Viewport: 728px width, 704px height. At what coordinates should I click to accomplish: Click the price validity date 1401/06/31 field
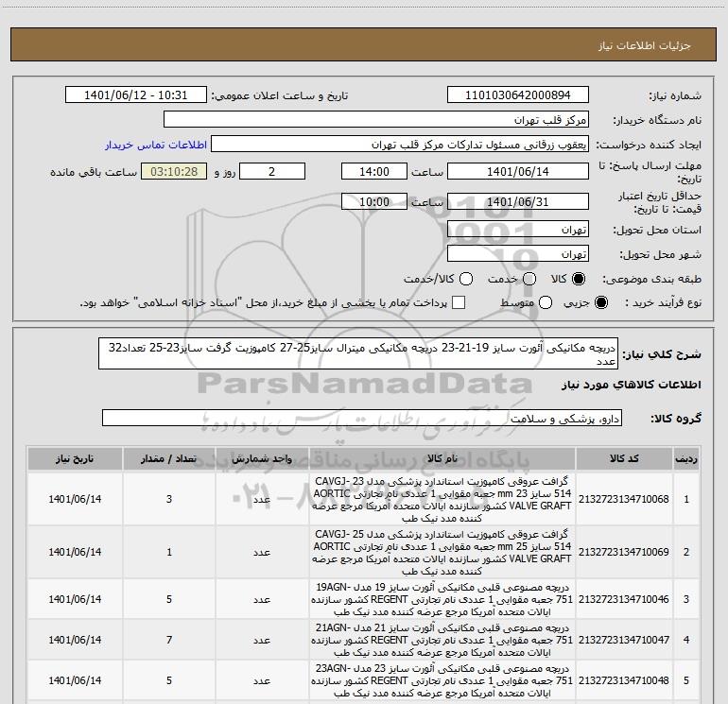[x=518, y=201]
